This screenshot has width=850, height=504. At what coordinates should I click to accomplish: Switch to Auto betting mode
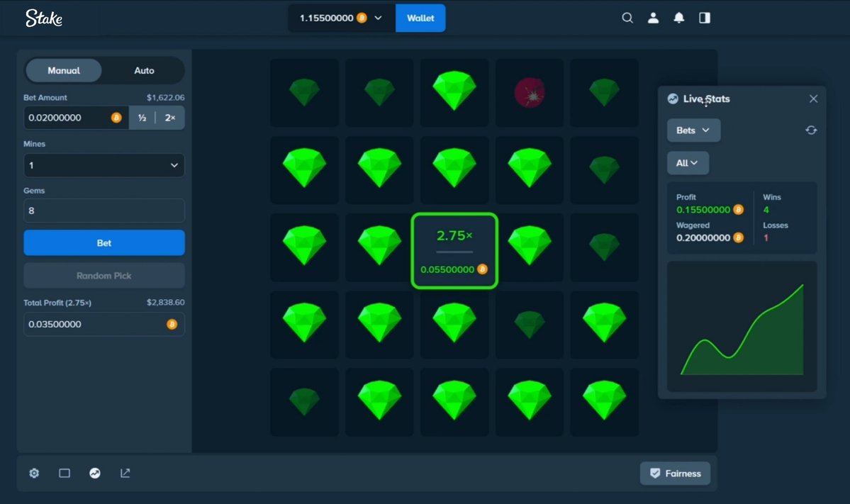[x=144, y=70]
